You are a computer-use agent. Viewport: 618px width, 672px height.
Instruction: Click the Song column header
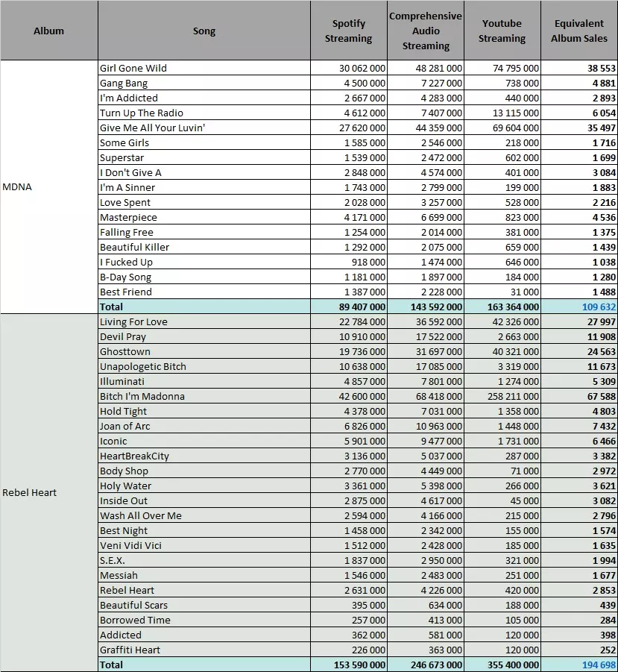(x=204, y=31)
